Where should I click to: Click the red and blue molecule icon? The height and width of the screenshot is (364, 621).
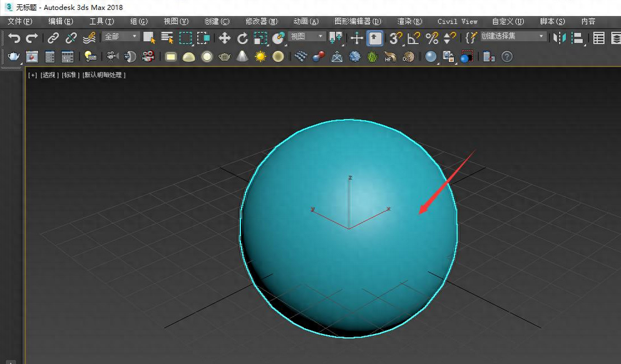tap(319, 56)
